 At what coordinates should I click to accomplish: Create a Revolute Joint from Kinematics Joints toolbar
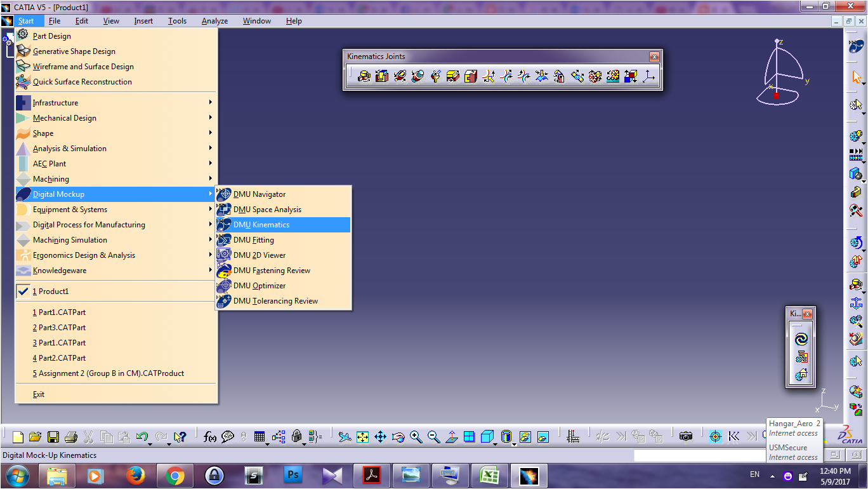(x=363, y=76)
